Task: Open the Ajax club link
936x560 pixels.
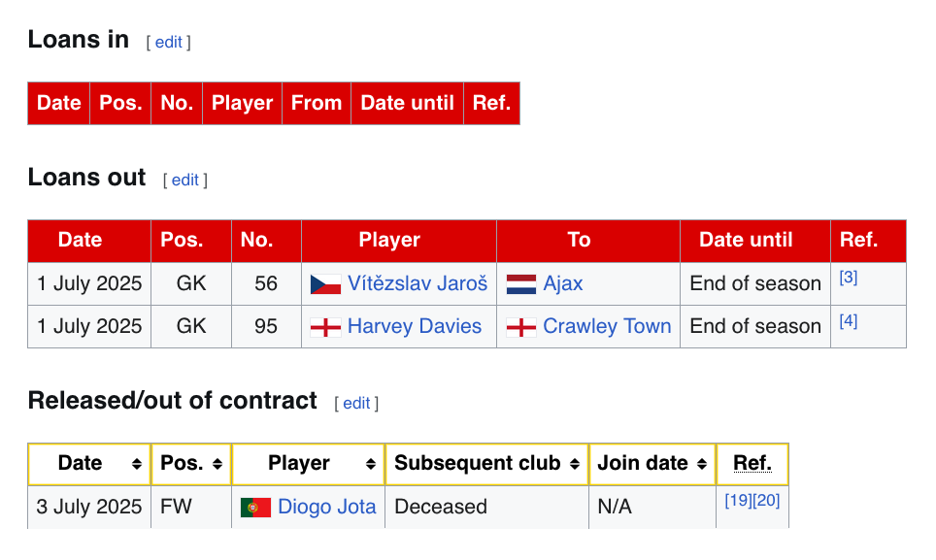Action: [x=563, y=283]
